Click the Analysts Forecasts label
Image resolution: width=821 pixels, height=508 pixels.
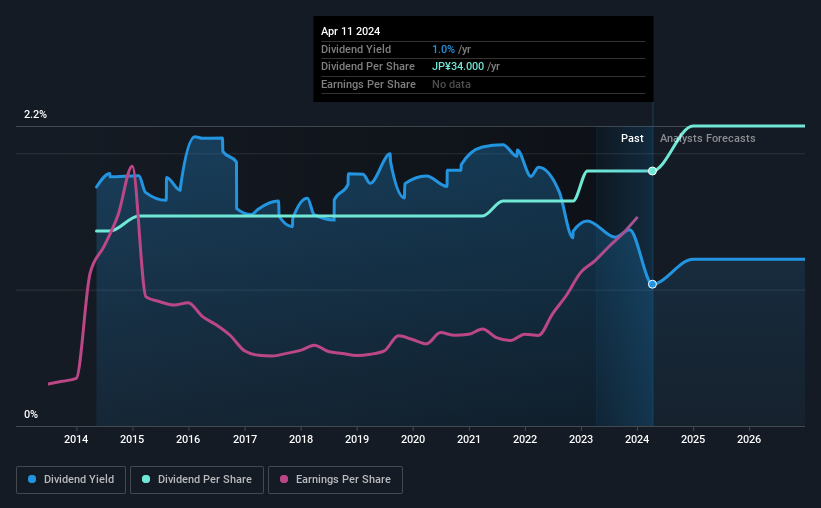coord(707,138)
